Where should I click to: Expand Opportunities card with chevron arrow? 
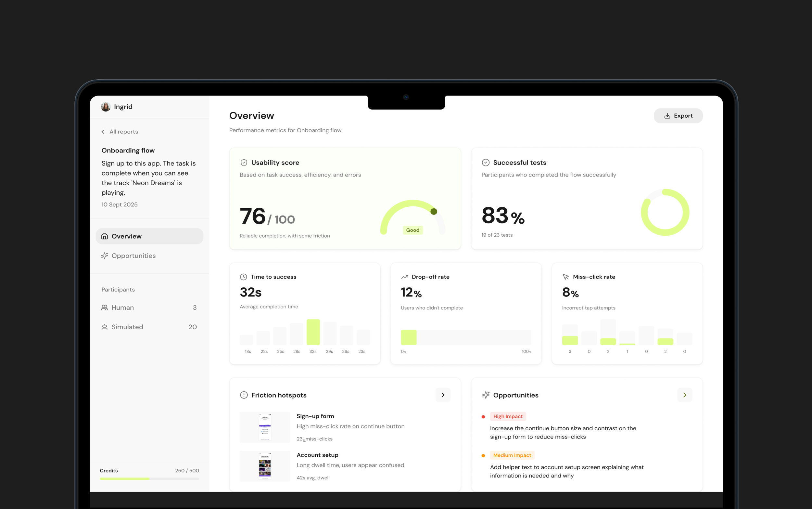coord(684,395)
